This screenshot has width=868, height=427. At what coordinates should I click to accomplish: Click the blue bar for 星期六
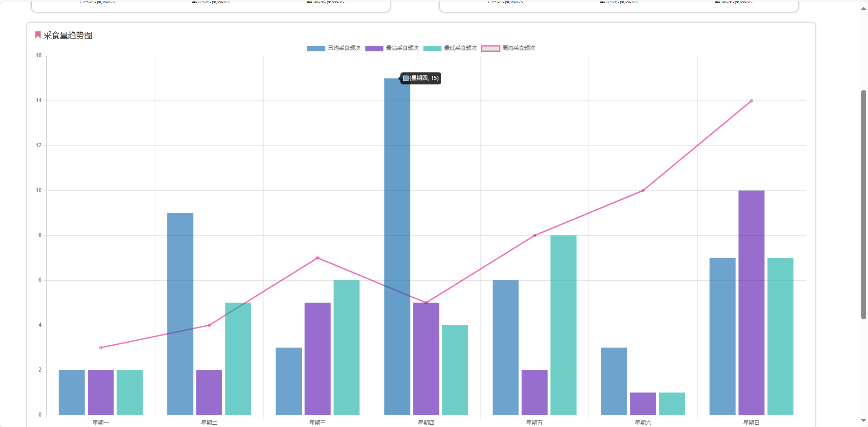614,381
